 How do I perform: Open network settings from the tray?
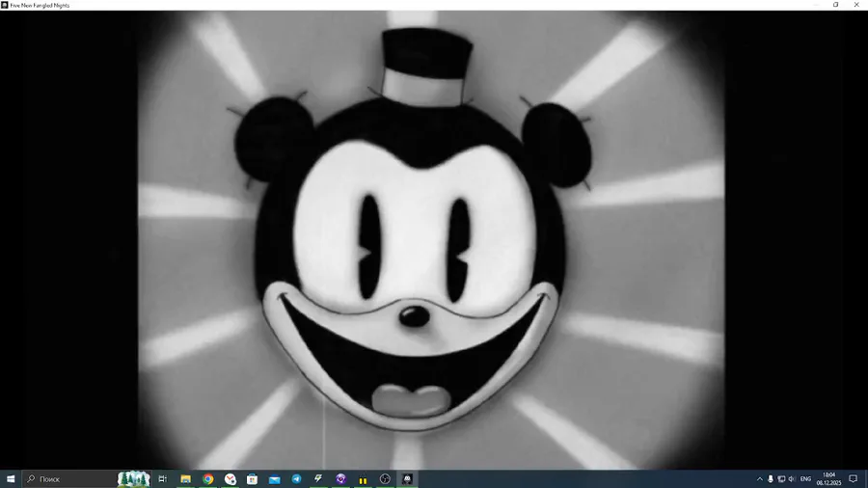coord(781,479)
